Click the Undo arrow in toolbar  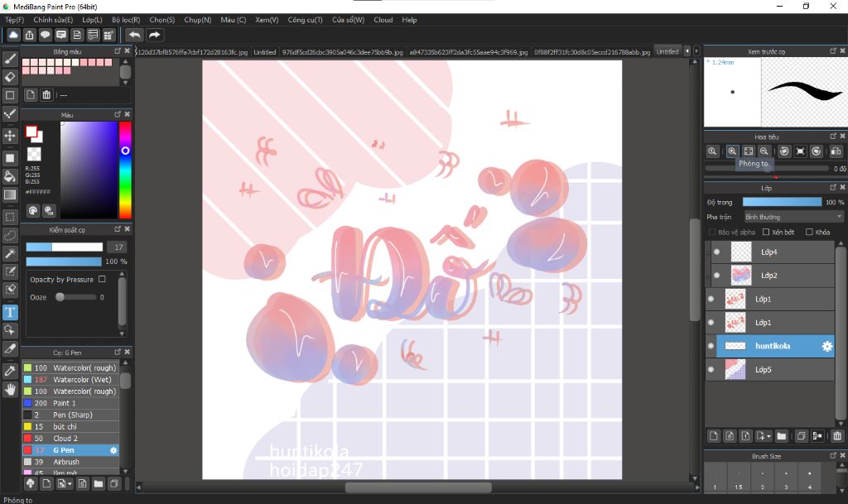click(x=135, y=35)
